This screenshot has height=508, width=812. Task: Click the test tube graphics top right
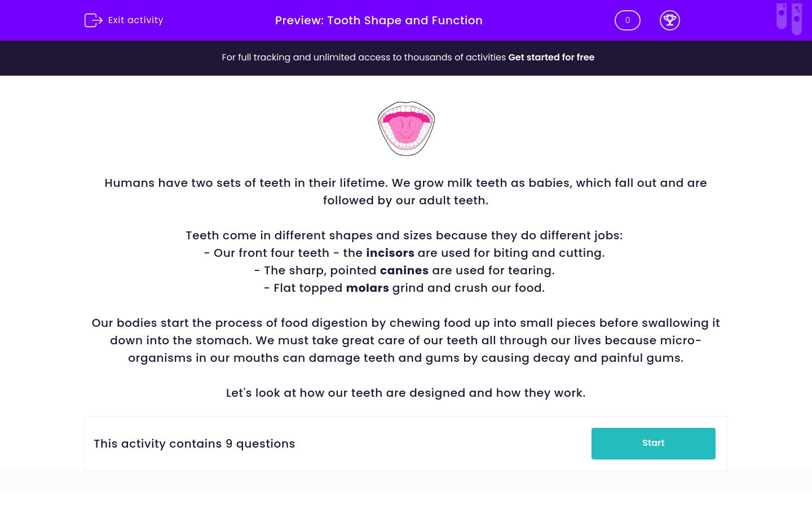pyautogui.click(x=789, y=19)
